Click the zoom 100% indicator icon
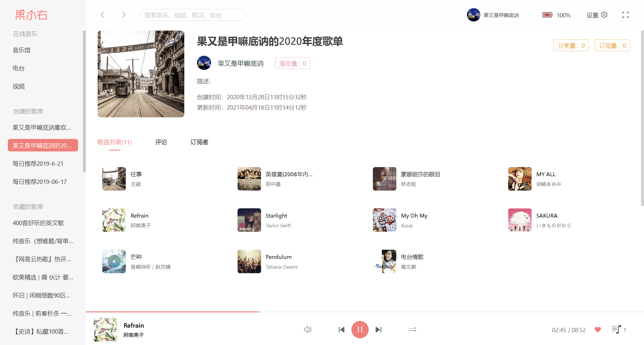 point(547,15)
